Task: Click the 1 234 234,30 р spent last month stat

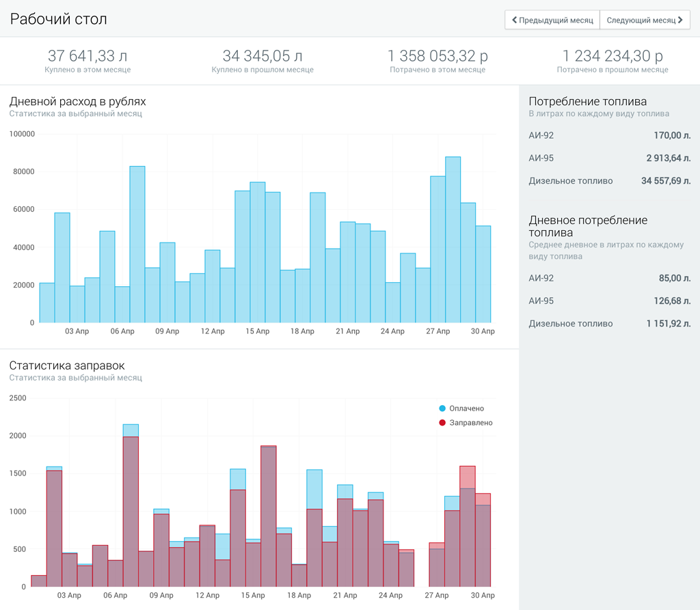Action: [x=612, y=56]
